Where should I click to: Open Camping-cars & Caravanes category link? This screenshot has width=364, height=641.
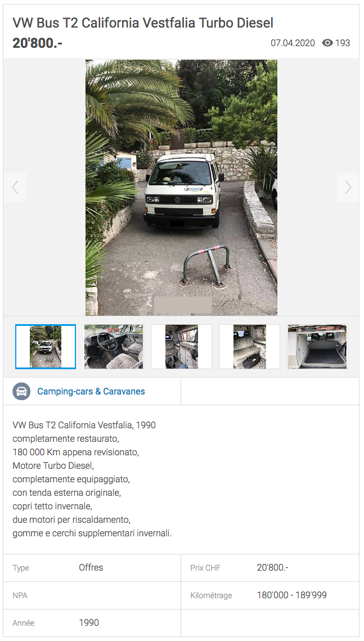point(91,391)
